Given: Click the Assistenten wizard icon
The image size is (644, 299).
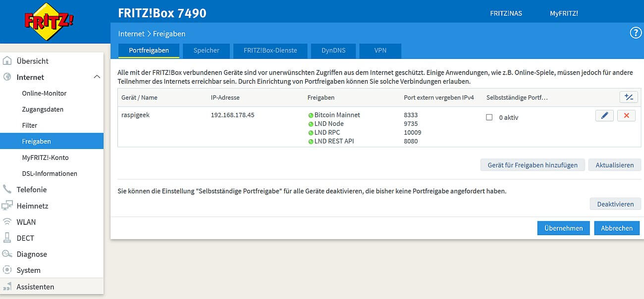Looking at the screenshot, I should point(7,287).
